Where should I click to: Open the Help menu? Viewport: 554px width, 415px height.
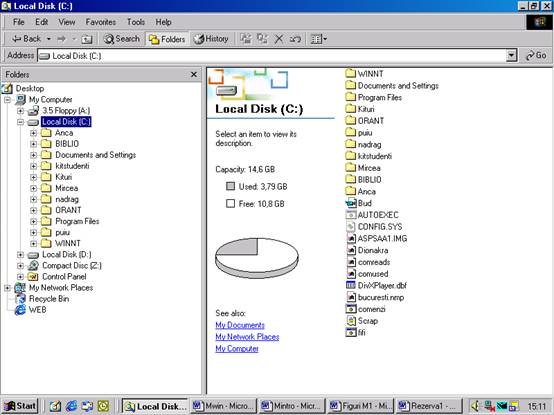(x=163, y=22)
